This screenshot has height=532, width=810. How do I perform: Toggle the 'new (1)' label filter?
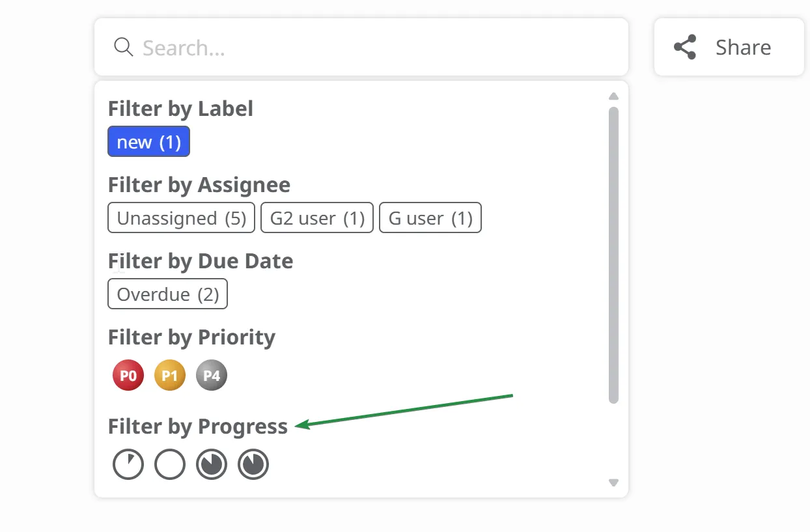[148, 142]
